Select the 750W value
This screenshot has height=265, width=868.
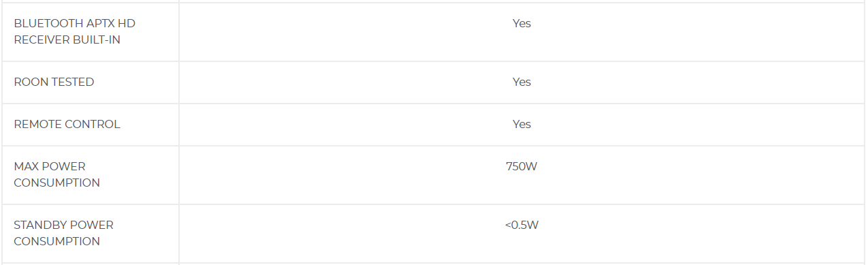[x=521, y=166]
